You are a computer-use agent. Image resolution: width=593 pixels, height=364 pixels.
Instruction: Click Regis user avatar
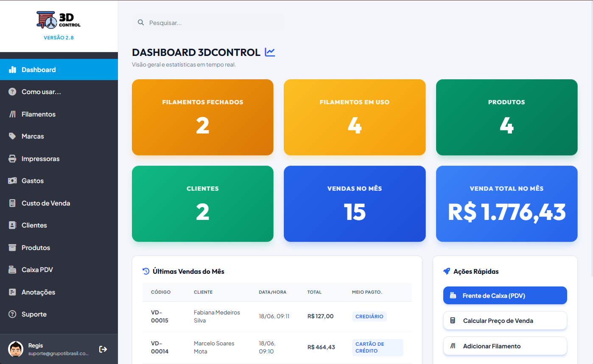click(x=16, y=349)
